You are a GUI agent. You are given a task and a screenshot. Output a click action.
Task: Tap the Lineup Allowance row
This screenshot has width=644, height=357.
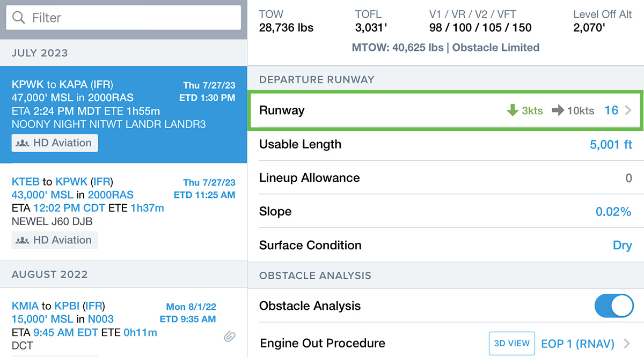tap(445, 178)
